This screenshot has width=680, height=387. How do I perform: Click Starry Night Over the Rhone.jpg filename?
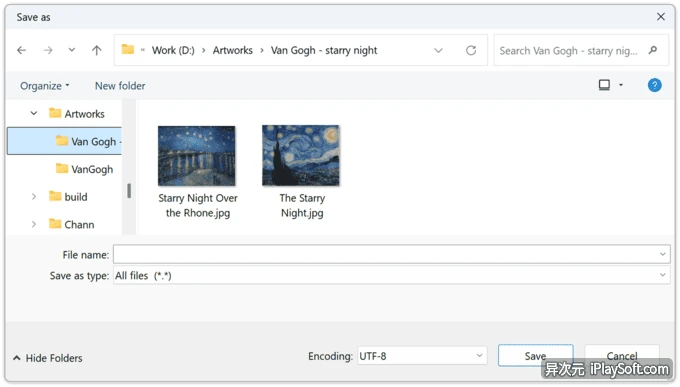click(198, 205)
